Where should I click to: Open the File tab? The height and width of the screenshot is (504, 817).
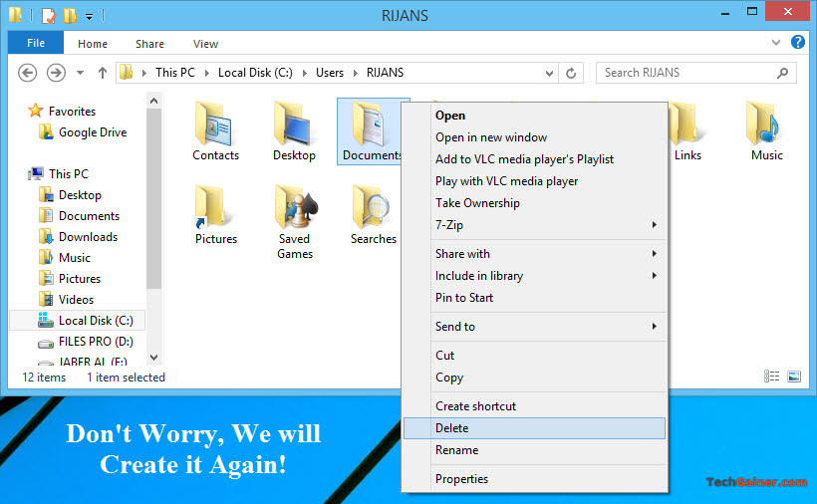(x=36, y=43)
